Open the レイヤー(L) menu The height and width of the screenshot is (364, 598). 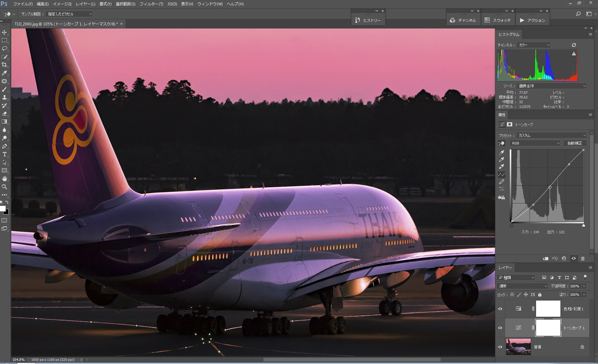point(85,4)
